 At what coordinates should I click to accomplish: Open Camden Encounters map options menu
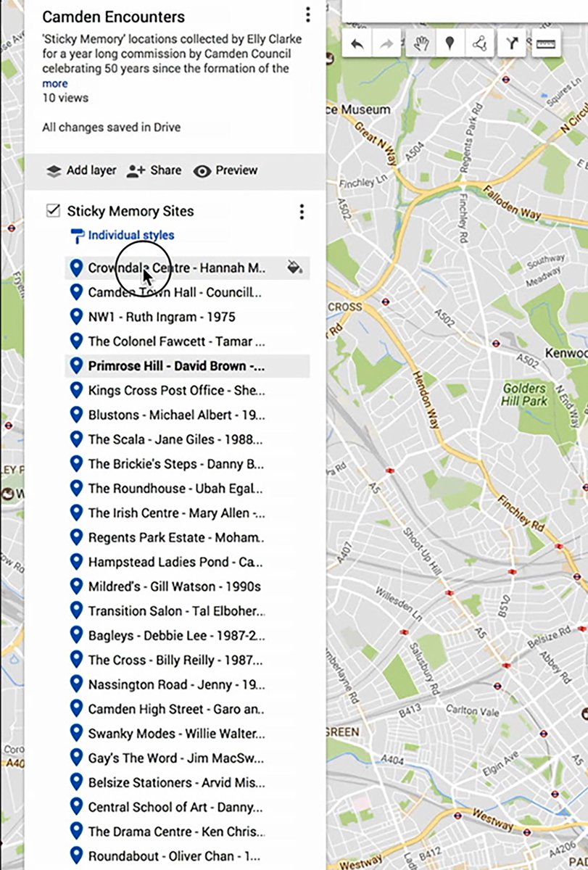(x=308, y=14)
